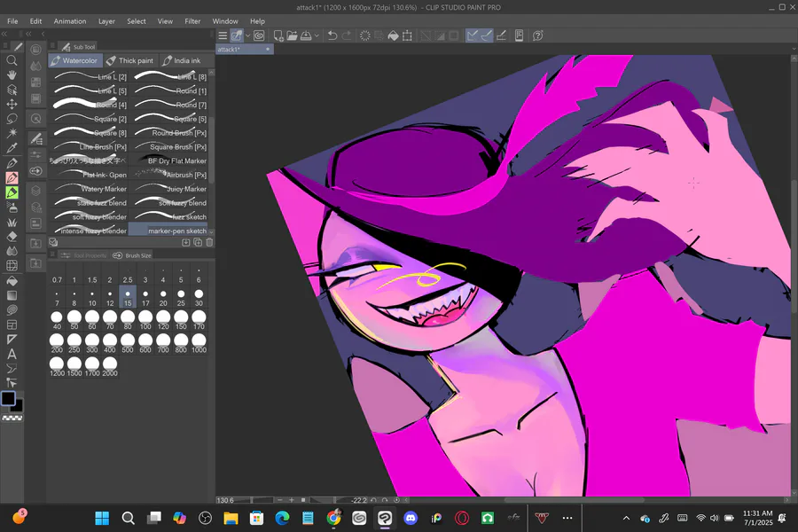Open the Filter menu
The height and width of the screenshot is (532, 798).
tap(192, 21)
